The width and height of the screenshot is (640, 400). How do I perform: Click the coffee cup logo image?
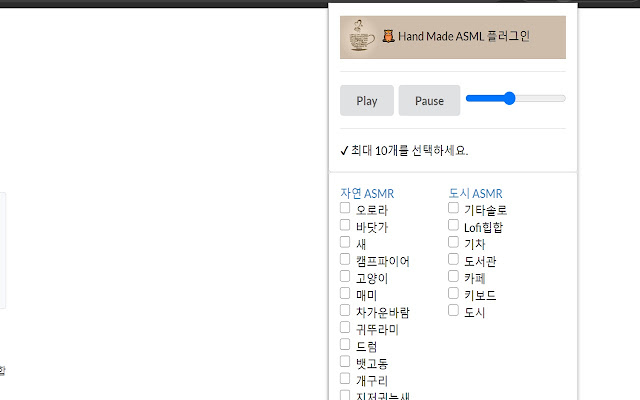tap(361, 36)
